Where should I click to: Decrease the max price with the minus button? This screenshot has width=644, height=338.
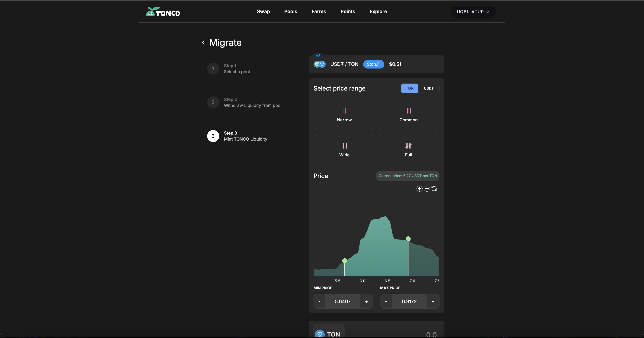pos(386,301)
